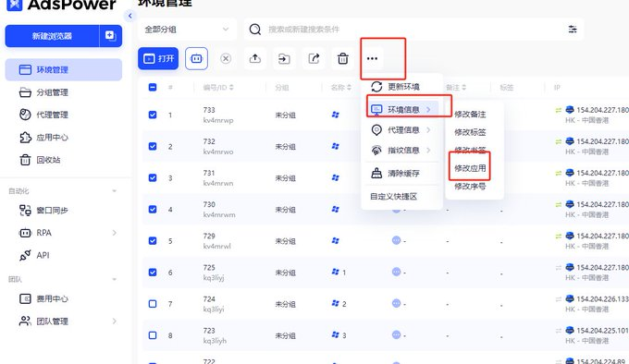
Task: Click the close (X circle) toolbar icon
Action: coord(226,59)
